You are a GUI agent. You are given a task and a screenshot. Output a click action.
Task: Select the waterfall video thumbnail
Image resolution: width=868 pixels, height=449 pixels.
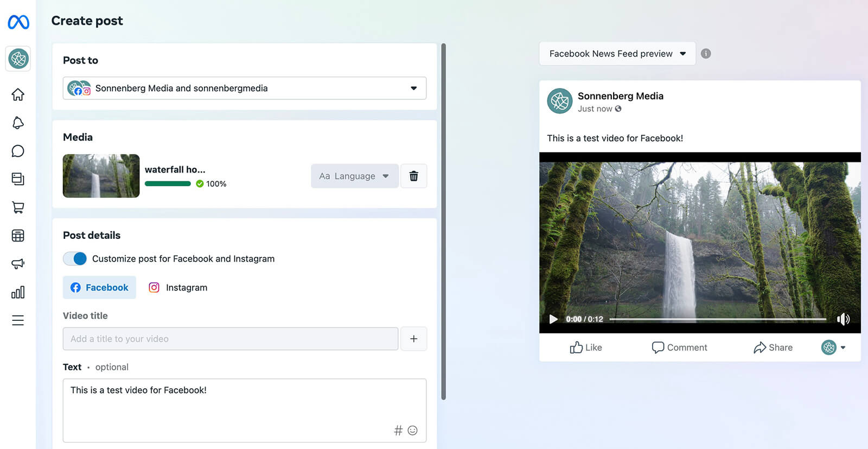[x=101, y=176]
